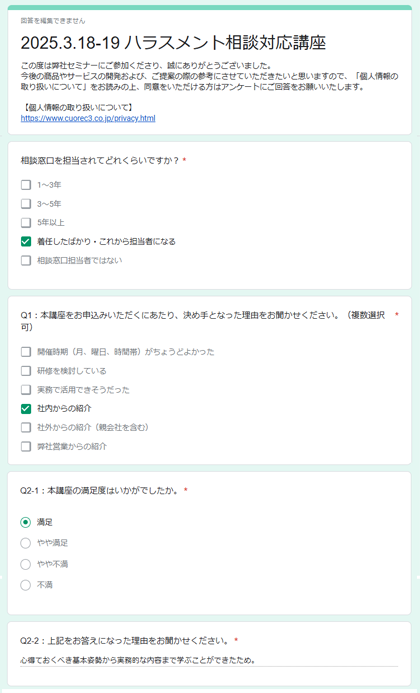Uncheck 社内からの紹介 checkbox

tap(26, 408)
